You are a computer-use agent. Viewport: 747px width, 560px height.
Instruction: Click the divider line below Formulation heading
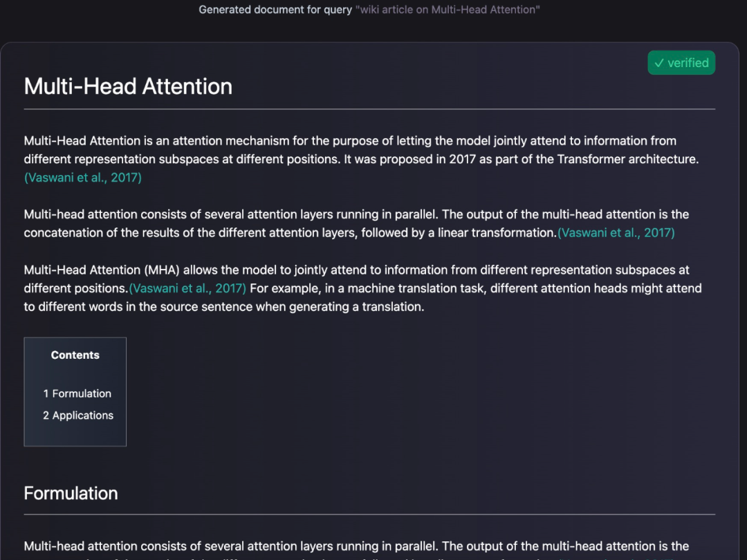[x=369, y=514]
